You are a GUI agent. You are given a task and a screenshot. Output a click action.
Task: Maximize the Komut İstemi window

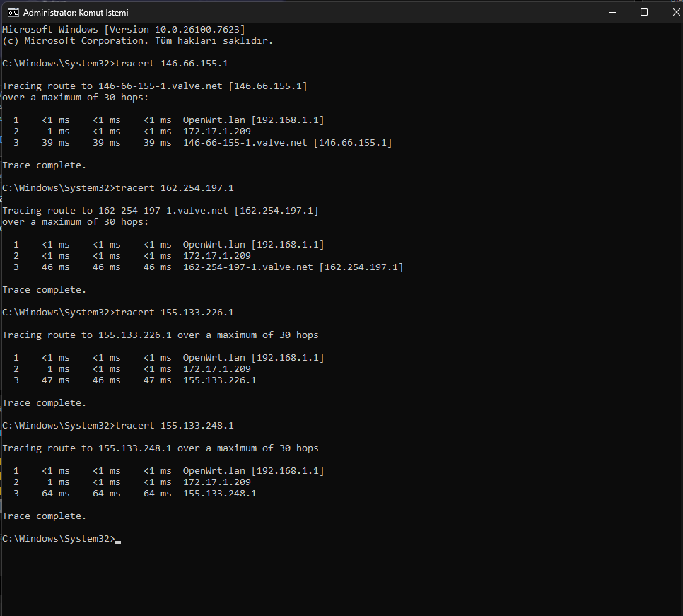[x=644, y=12]
